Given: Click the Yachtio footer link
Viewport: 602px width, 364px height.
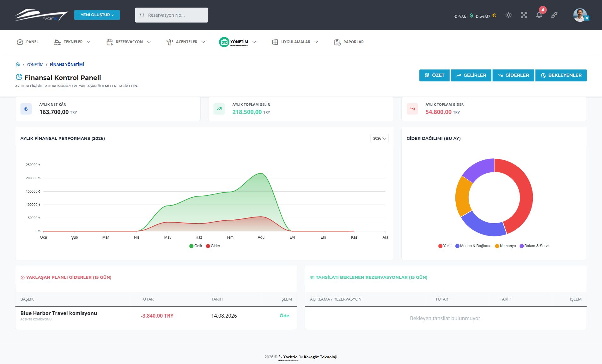Looking at the screenshot, I should click(288, 357).
